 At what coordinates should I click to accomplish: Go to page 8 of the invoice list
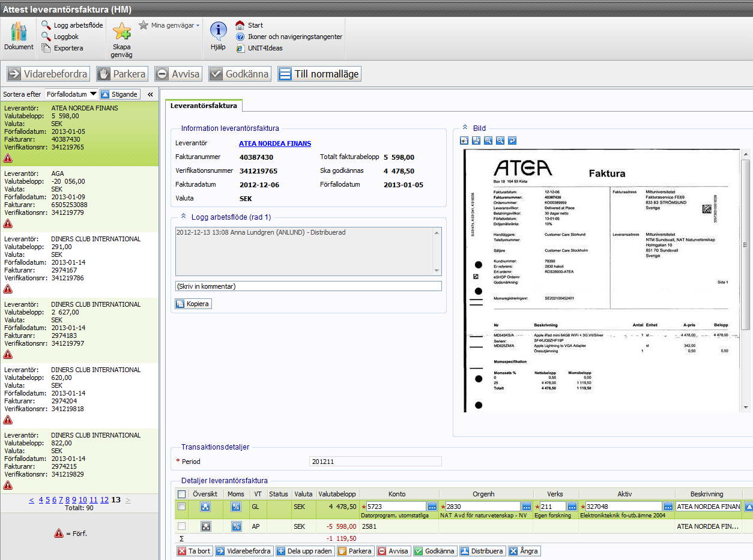(67, 500)
